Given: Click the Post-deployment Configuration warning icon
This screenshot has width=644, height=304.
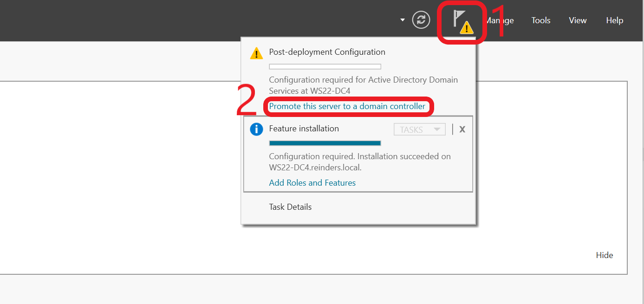Looking at the screenshot, I should 256,53.
